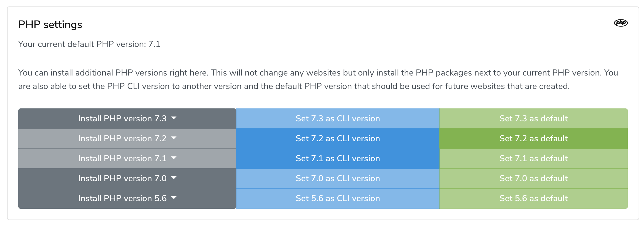Open the Install PHP version 7.3 dropdown
This screenshot has width=644, height=226.
pos(127,118)
